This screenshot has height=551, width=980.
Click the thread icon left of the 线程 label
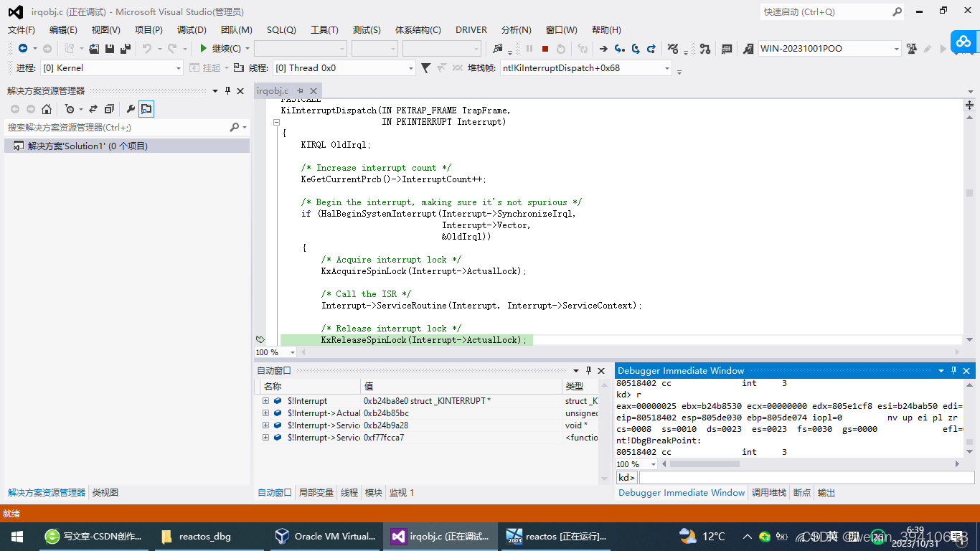click(239, 67)
